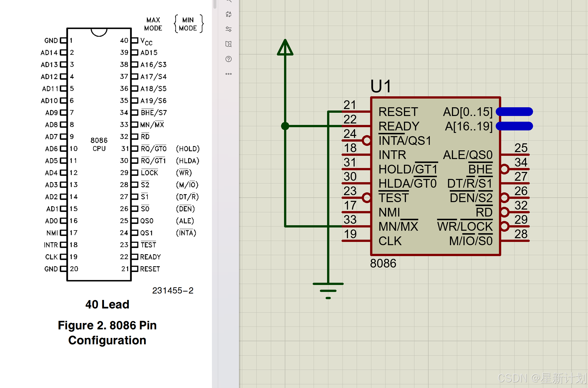
Task: Click the RESET pin label on U1
Action: pos(398,112)
